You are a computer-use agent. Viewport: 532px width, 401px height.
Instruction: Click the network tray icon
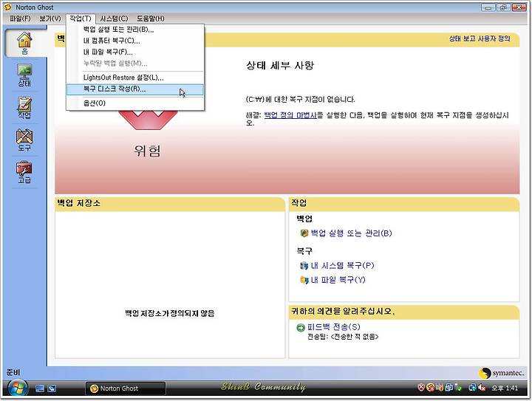(472, 387)
